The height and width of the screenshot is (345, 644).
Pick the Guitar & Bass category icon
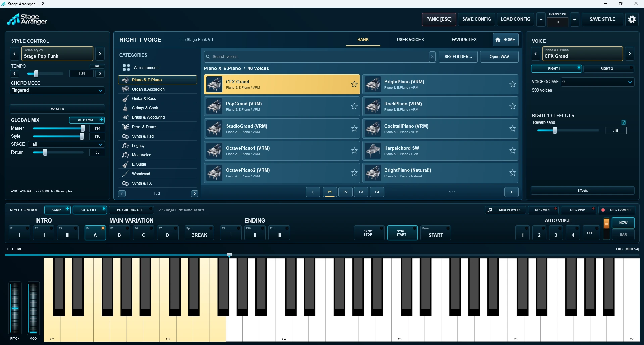126,99
